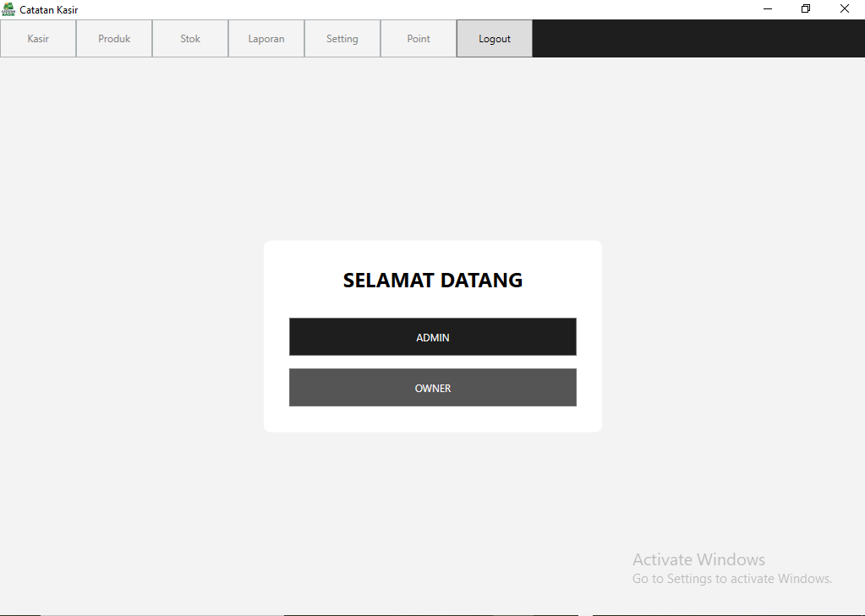Log in as ADMIN
This screenshot has width=865, height=616.
433,337
